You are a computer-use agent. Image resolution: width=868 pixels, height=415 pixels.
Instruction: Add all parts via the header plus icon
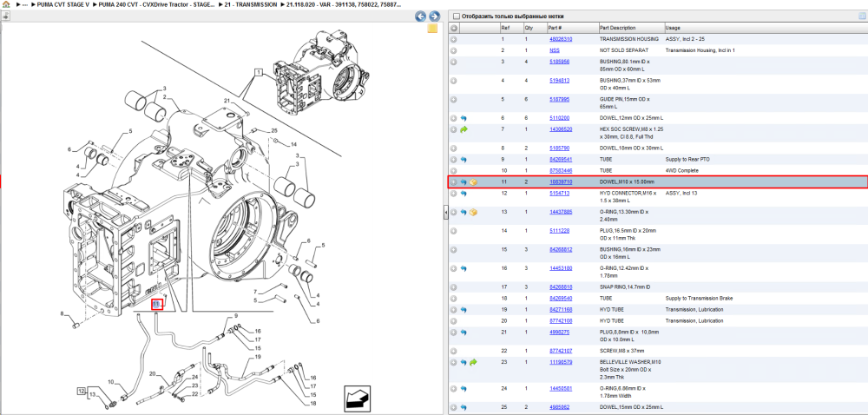453,28
